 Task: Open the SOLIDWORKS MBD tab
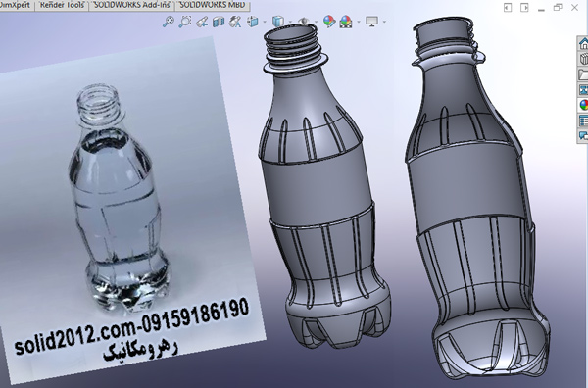[212, 5]
